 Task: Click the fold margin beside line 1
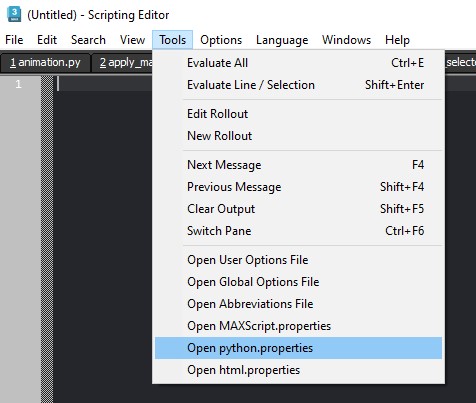[47, 84]
